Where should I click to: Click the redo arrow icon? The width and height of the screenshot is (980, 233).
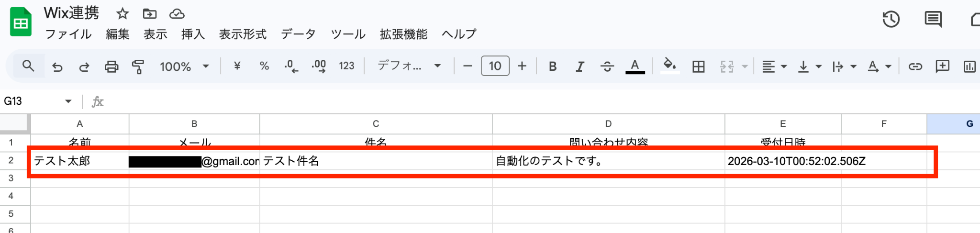[84, 67]
